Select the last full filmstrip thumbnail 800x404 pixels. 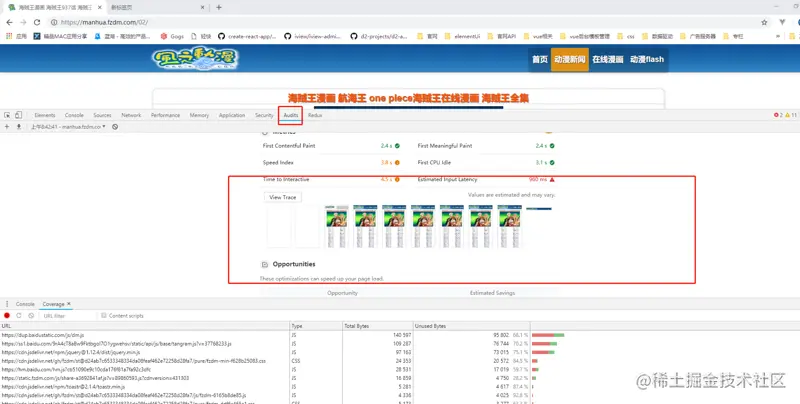click(x=510, y=226)
